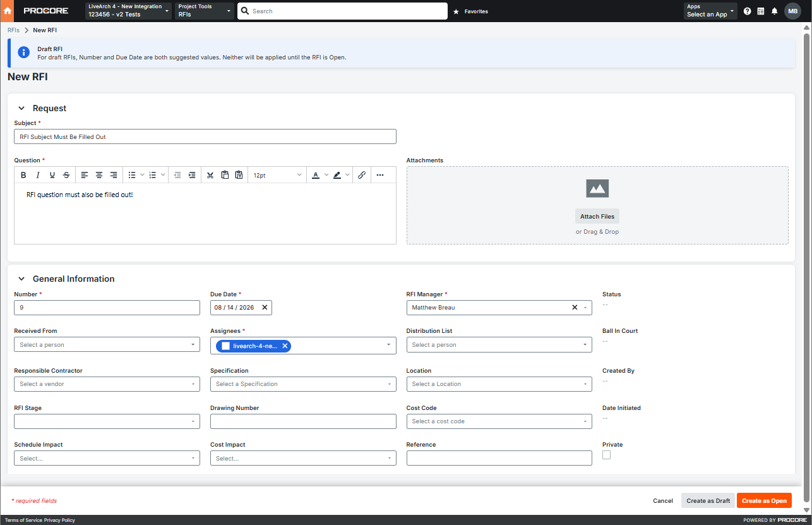Click the Attach Files button
Image resolution: width=812 pixels, height=525 pixels.
tap(597, 217)
